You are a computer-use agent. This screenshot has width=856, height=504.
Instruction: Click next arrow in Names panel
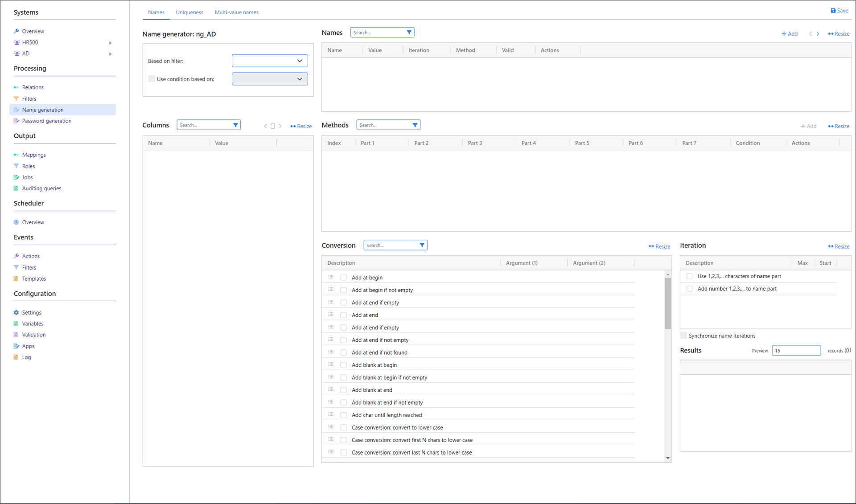coord(818,34)
